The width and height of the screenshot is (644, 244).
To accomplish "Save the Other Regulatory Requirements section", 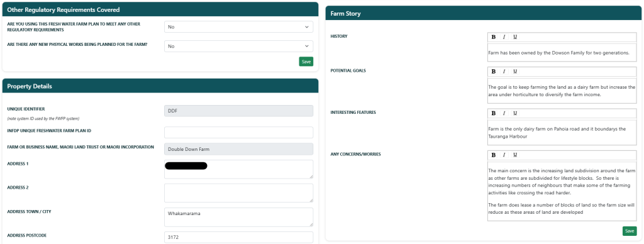I will click(x=306, y=62).
